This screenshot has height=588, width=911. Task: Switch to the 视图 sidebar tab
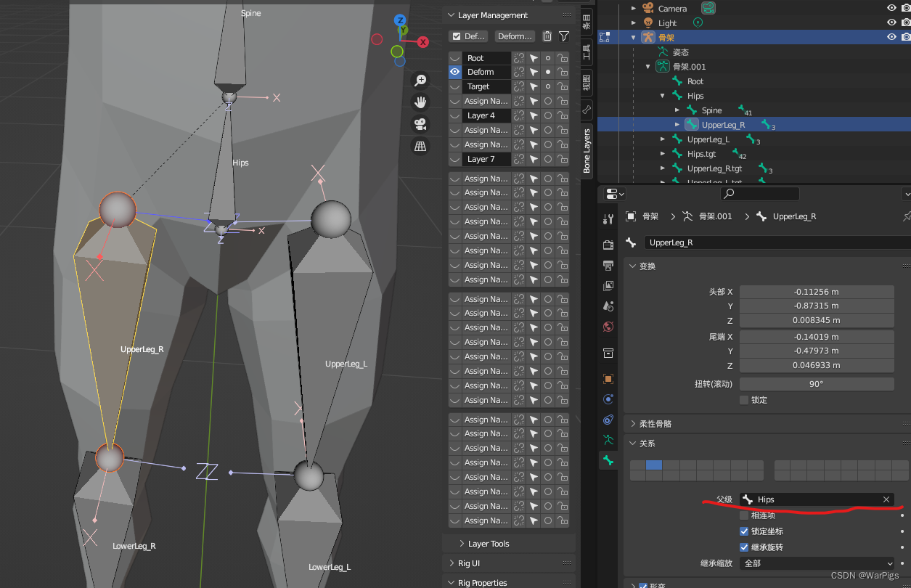pyautogui.click(x=586, y=82)
